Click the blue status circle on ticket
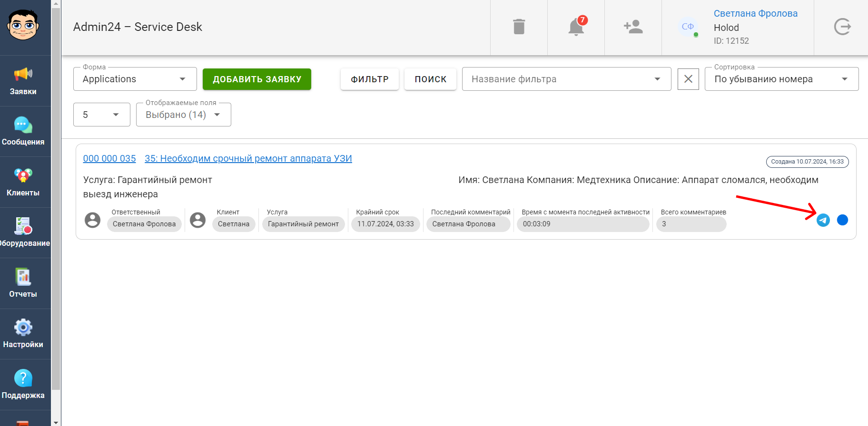The width and height of the screenshot is (868, 426). [842, 220]
